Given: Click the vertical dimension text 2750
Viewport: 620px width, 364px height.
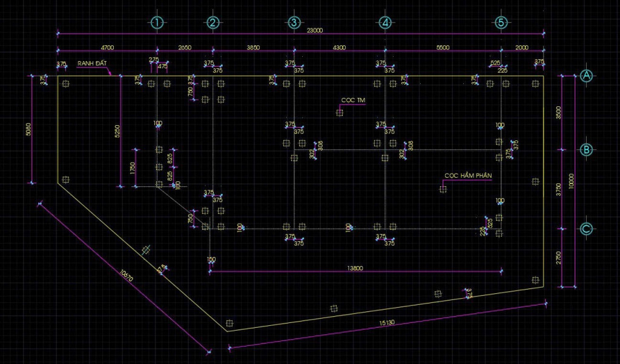Looking at the screenshot, I should coord(558,258).
